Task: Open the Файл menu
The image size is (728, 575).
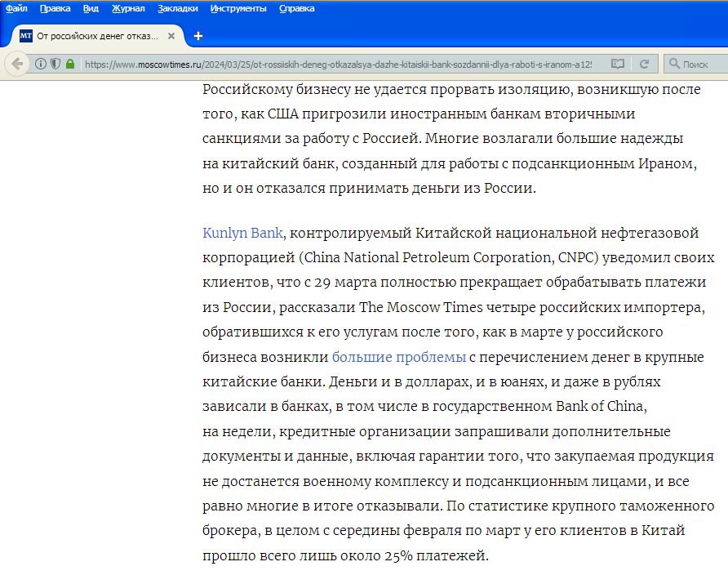Action: [16, 8]
